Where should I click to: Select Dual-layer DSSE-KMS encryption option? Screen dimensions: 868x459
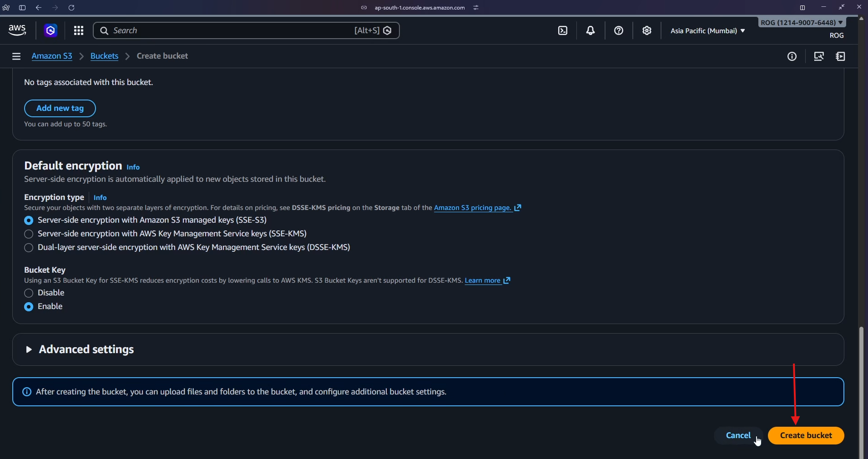(x=29, y=248)
